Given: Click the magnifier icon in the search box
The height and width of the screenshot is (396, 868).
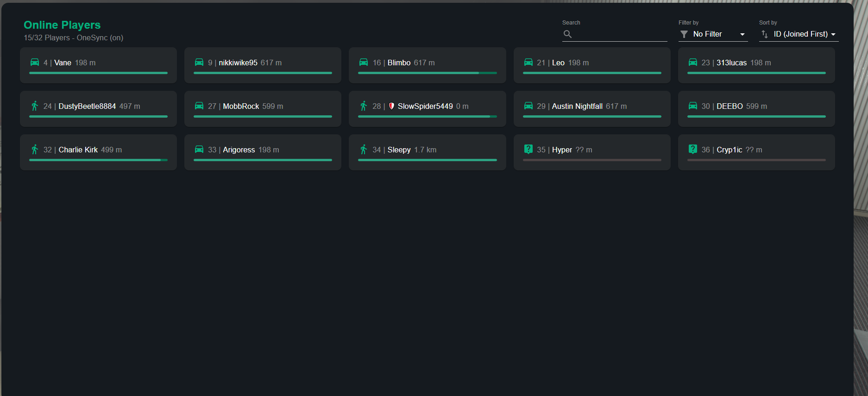Looking at the screenshot, I should point(567,34).
